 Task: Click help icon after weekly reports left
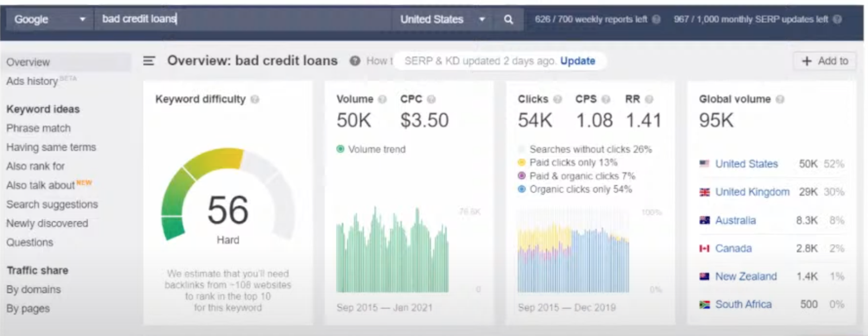(656, 20)
